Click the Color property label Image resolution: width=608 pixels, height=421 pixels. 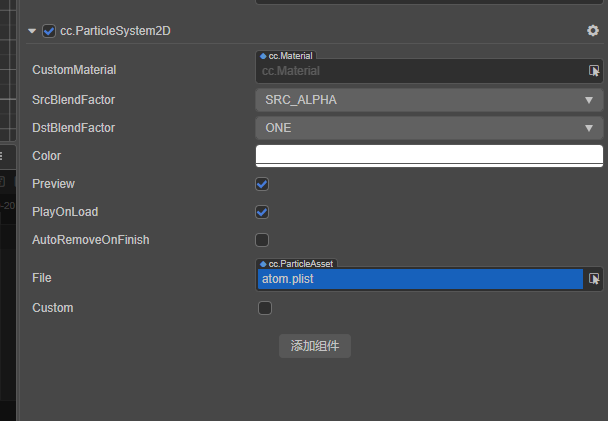click(46, 156)
